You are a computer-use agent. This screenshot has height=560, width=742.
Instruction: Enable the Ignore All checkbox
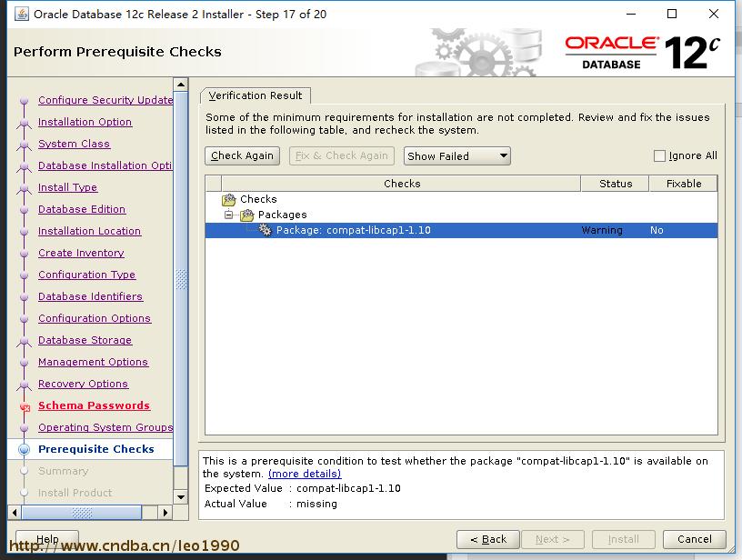coord(659,155)
